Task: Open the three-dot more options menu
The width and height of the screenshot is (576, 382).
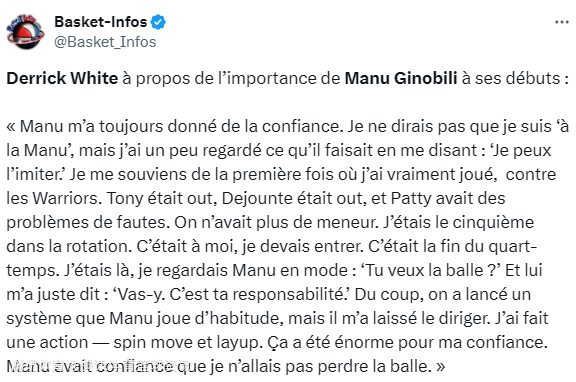Action: coord(562,22)
